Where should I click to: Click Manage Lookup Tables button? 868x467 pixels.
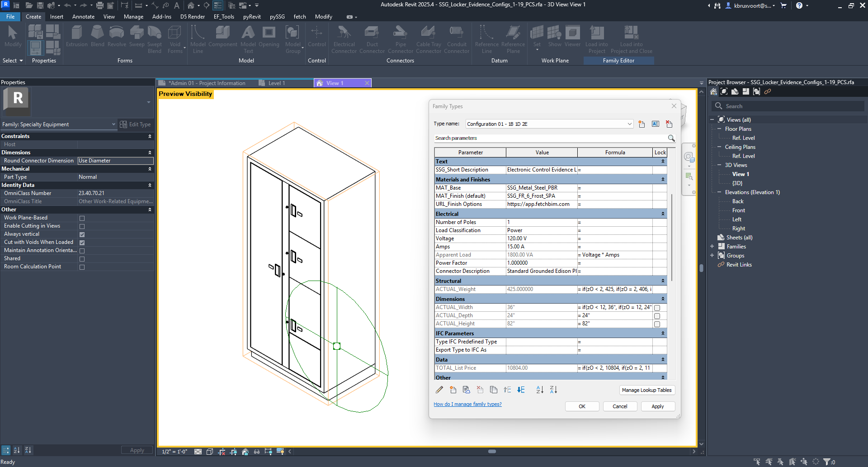[x=646, y=390]
